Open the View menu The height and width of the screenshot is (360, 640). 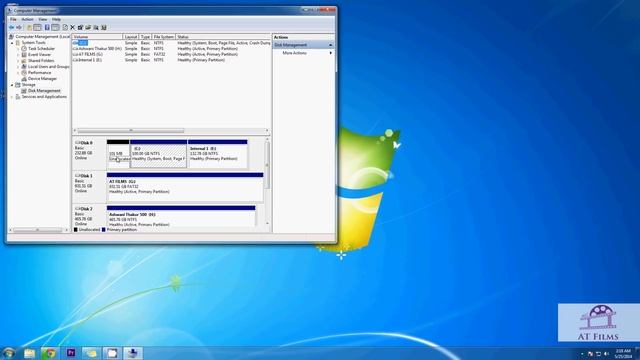[42, 19]
